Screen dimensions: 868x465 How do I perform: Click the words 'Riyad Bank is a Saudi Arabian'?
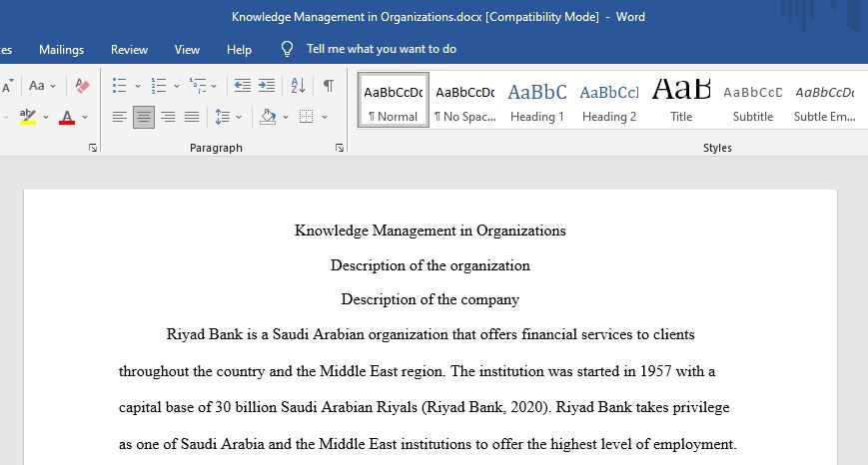(266, 334)
